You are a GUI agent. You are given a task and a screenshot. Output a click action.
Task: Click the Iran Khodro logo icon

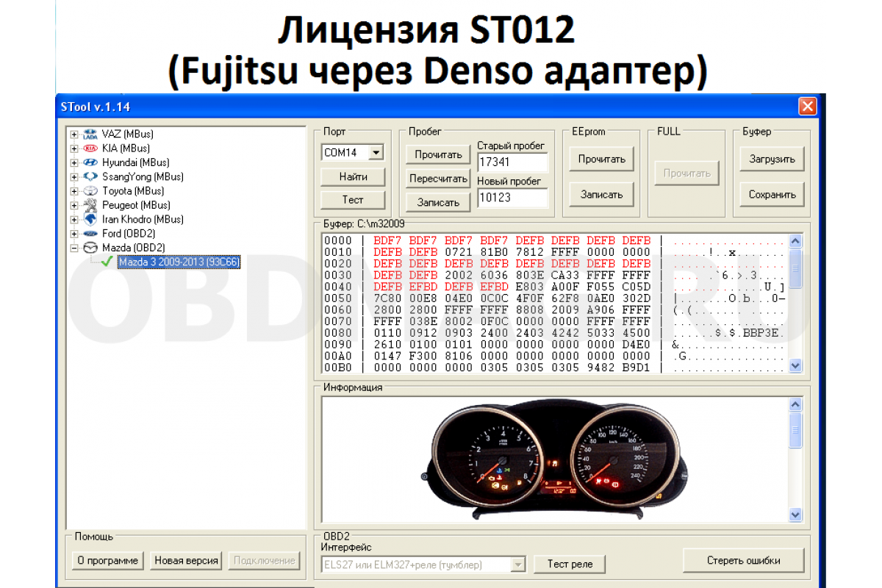click(90, 219)
